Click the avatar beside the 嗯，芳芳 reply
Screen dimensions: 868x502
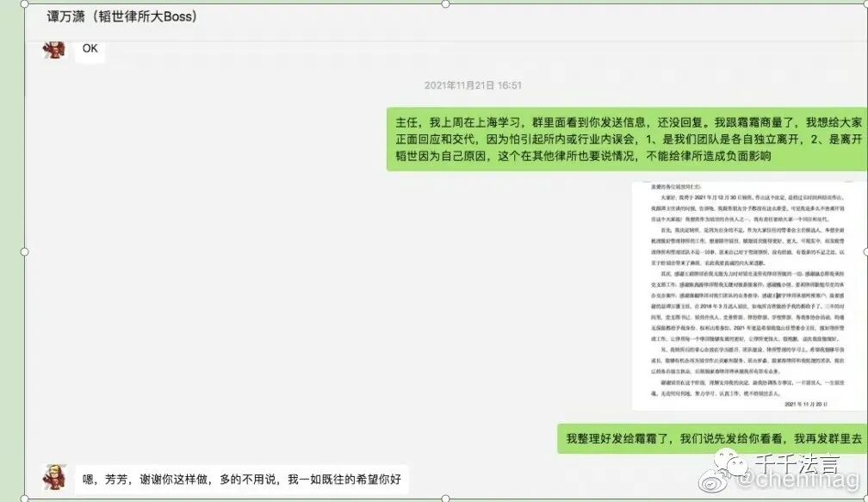click(54, 478)
